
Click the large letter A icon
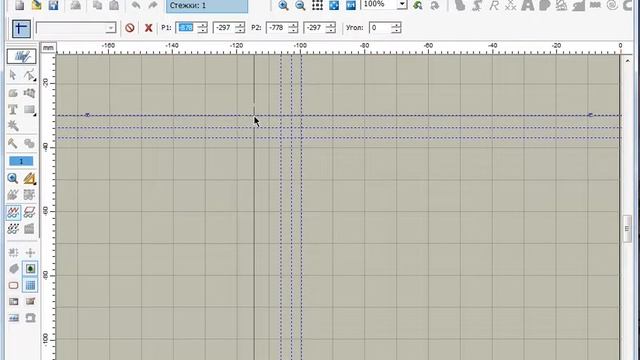[527, 5]
